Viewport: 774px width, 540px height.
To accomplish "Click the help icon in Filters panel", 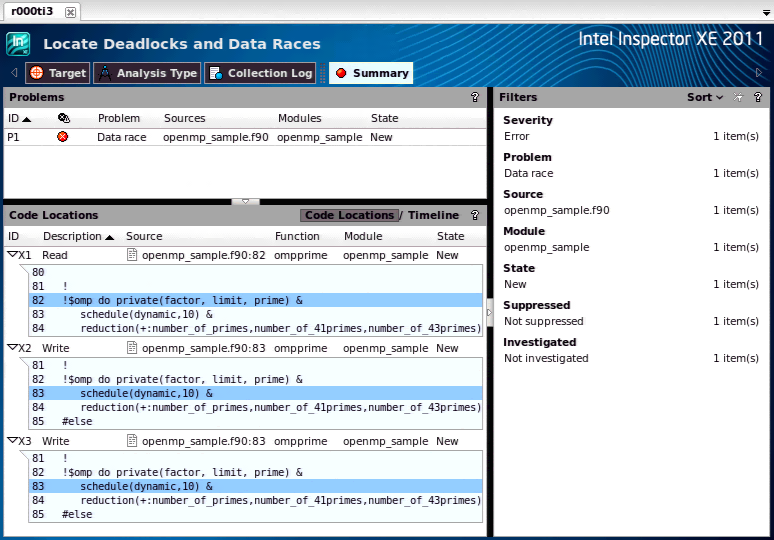I will click(758, 98).
